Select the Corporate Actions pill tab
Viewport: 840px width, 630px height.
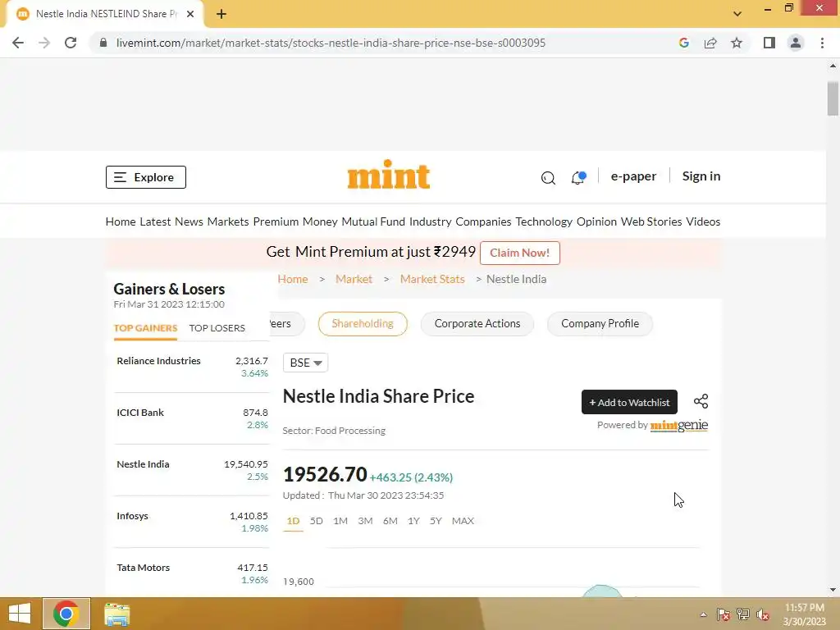pyautogui.click(x=477, y=323)
